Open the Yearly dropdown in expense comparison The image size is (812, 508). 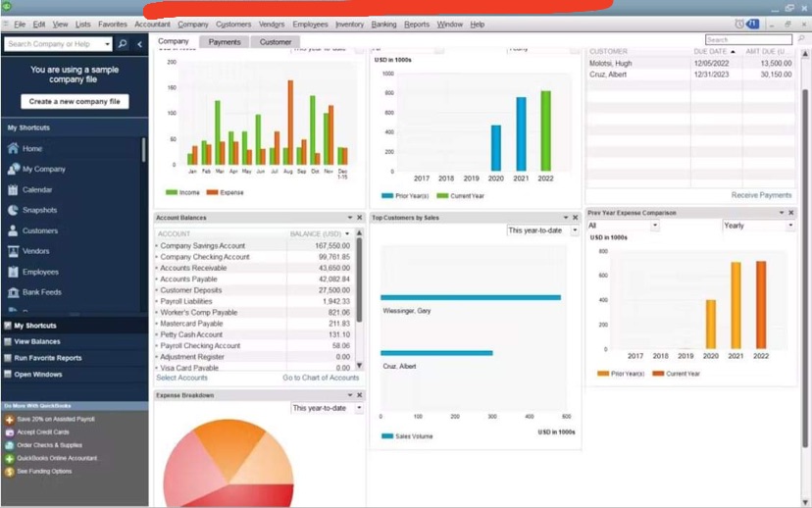click(x=758, y=226)
